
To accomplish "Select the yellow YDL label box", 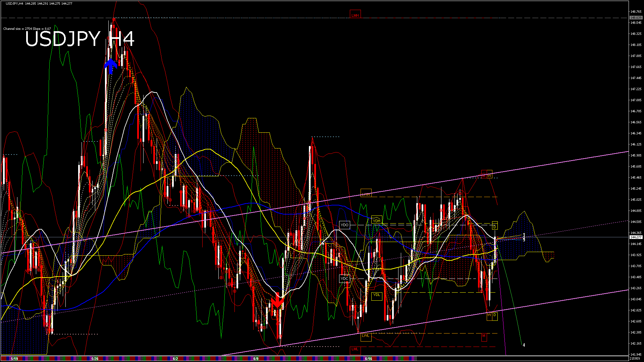I will [377, 295].
